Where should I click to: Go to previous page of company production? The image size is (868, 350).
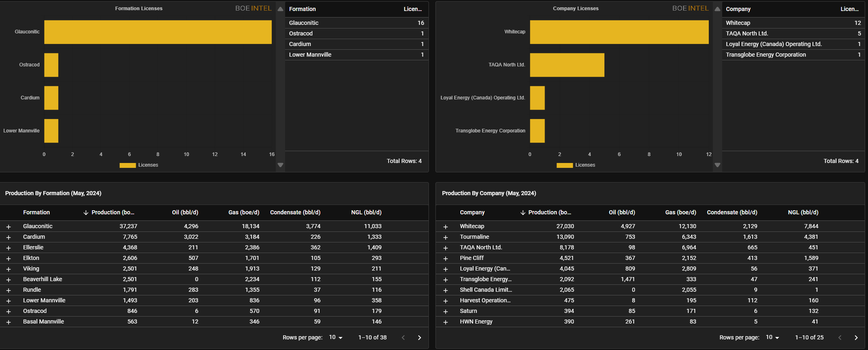(840, 337)
